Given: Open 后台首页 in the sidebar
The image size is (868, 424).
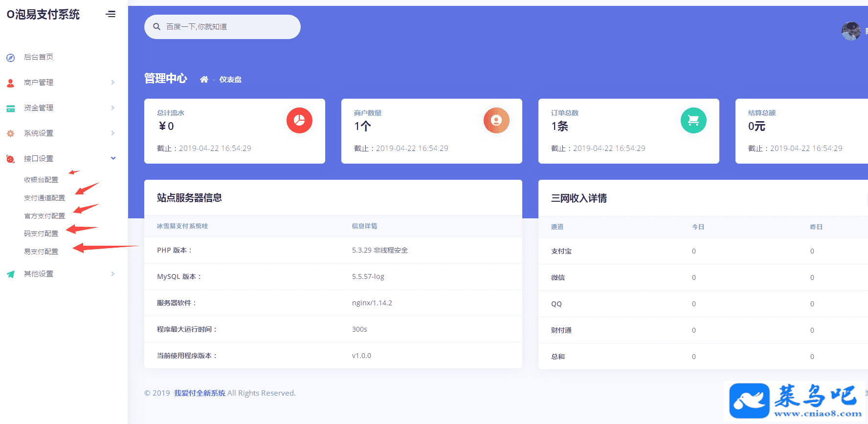Looking at the screenshot, I should click(x=39, y=57).
